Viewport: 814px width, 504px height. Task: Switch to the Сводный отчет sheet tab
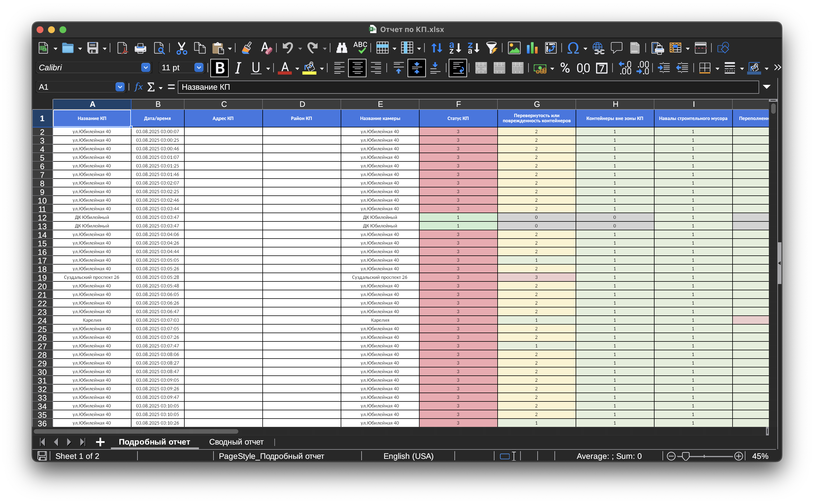pyautogui.click(x=236, y=442)
